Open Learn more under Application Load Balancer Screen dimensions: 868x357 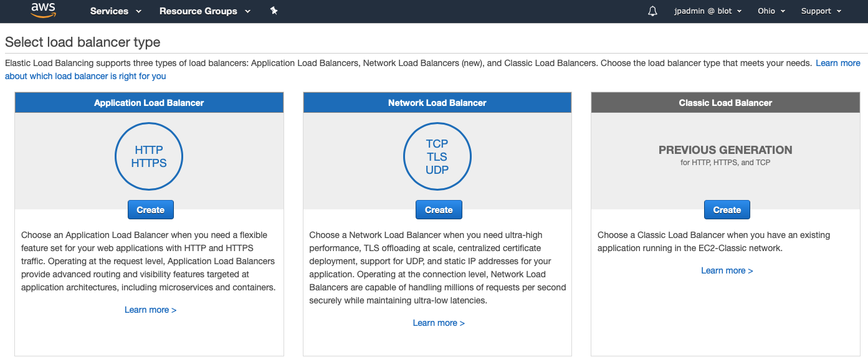[151, 310]
